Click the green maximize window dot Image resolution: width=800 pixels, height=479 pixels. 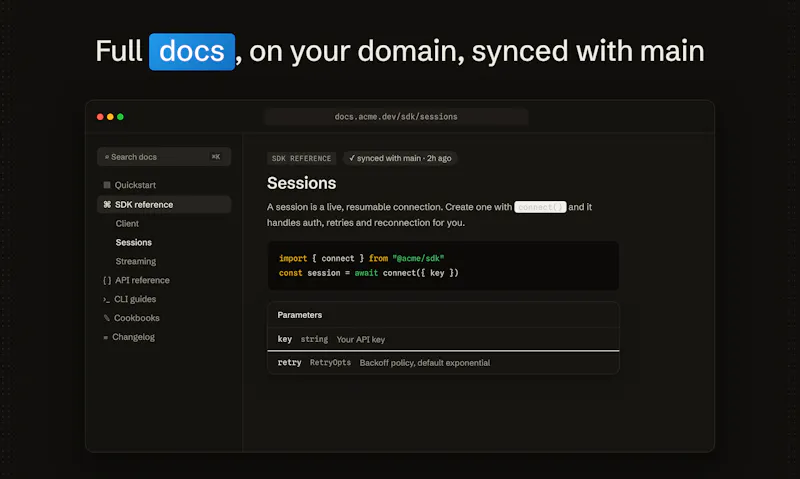tap(120, 117)
